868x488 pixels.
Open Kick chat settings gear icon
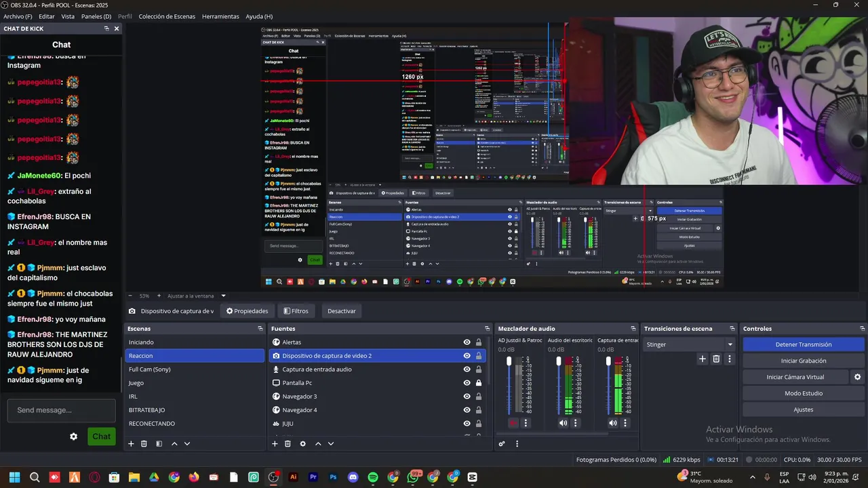(x=74, y=436)
